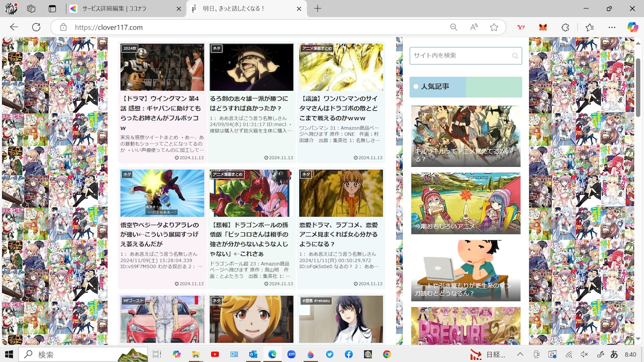This screenshot has height=362, width=644.
Task: Open the 【悲報】ドラゴンボールの孫悟飯 article title
Action: (x=250, y=239)
